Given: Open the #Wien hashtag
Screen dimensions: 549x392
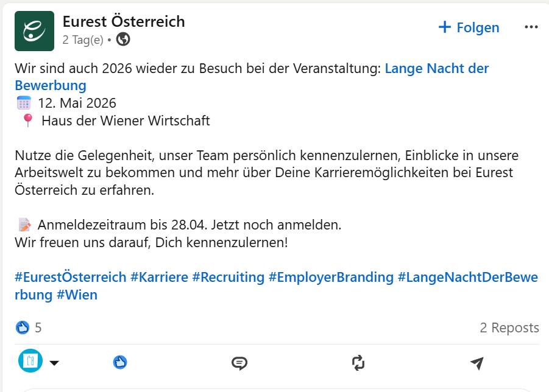Looking at the screenshot, I should [77, 295].
